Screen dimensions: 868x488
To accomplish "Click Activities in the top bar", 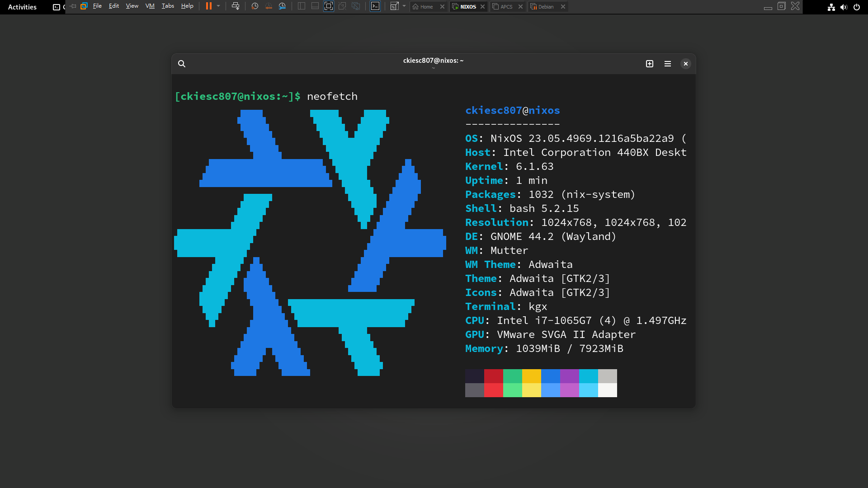I will (22, 7).
